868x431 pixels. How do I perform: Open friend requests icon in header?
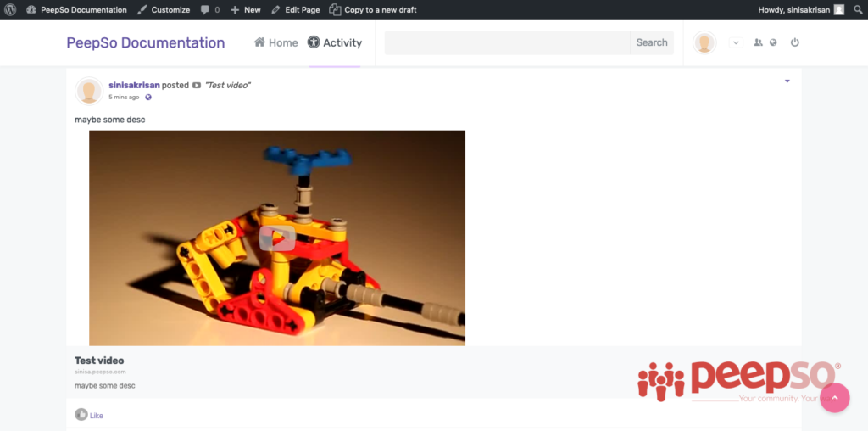tap(758, 42)
